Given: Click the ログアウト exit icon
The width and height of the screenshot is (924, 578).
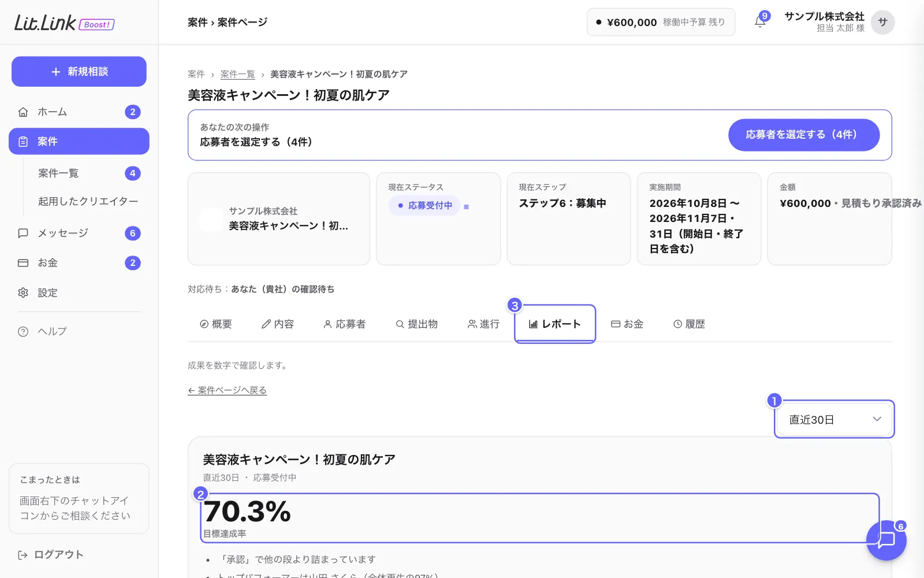Looking at the screenshot, I should pos(23,555).
